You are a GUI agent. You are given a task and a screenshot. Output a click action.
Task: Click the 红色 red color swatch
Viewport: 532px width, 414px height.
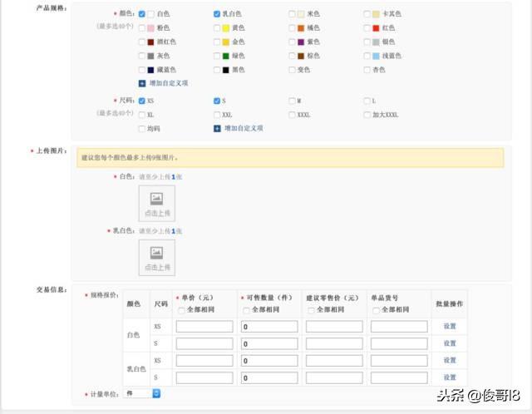pyautogui.click(x=376, y=27)
